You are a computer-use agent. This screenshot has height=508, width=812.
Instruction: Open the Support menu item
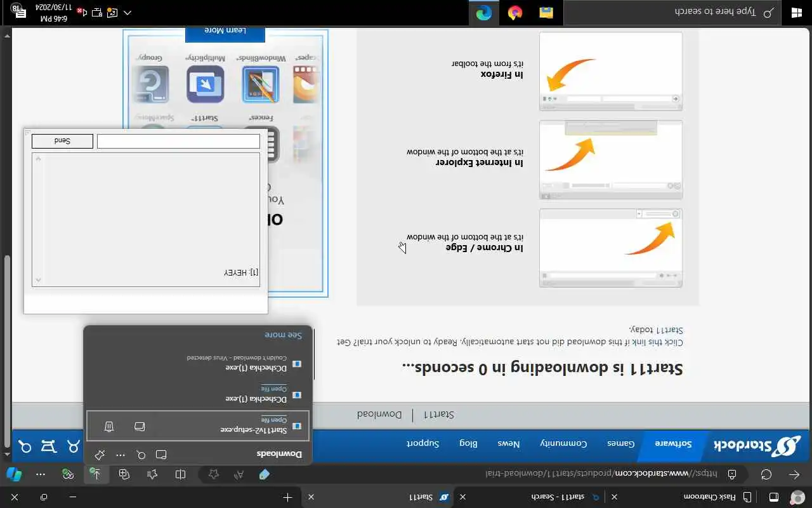423,444
